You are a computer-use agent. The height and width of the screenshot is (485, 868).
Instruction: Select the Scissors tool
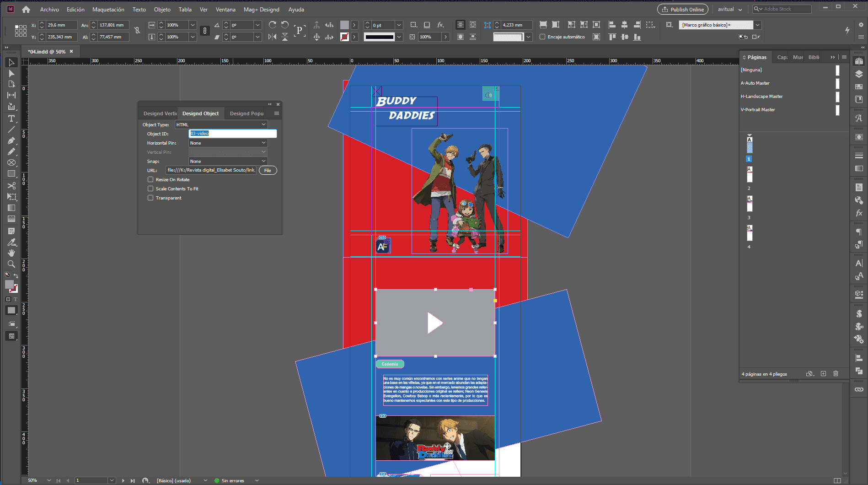[11, 186]
